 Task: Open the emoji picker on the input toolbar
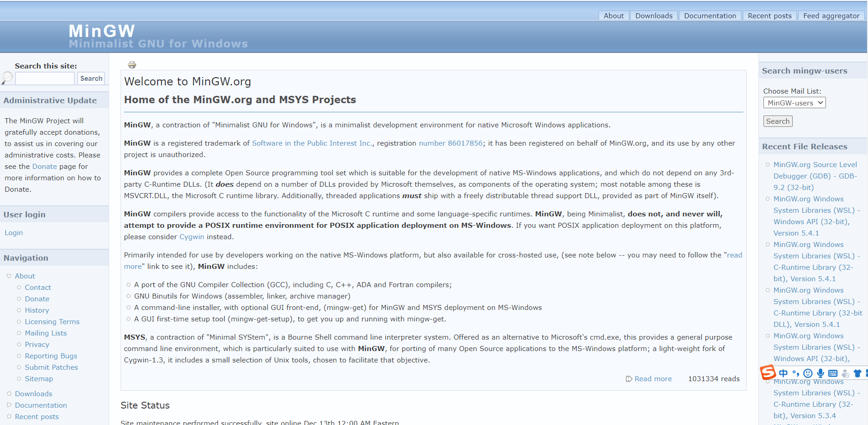coord(807,373)
